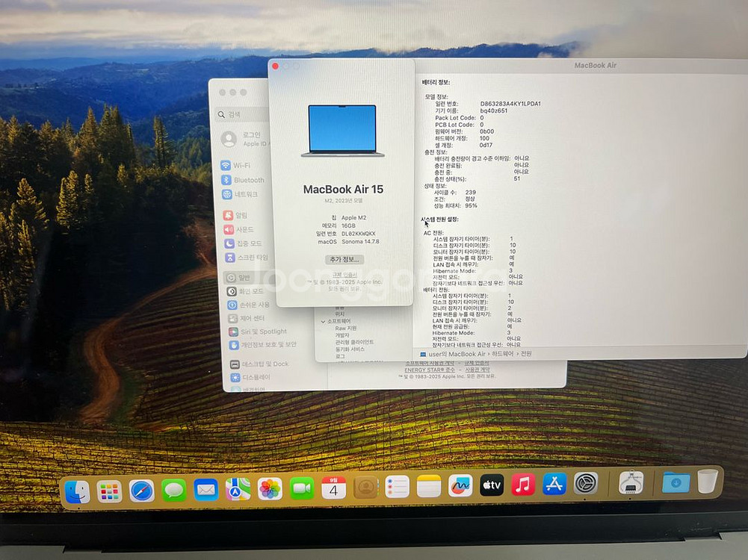Open the Apple TV app
The height and width of the screenshot is (560, 748).
point(492,485)
